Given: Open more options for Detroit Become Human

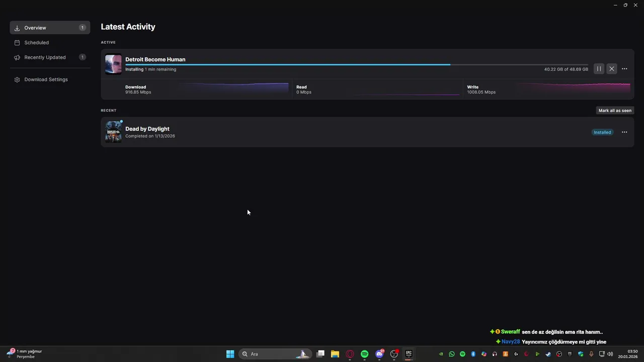Looking at the screenshot, I should point(624,69).
